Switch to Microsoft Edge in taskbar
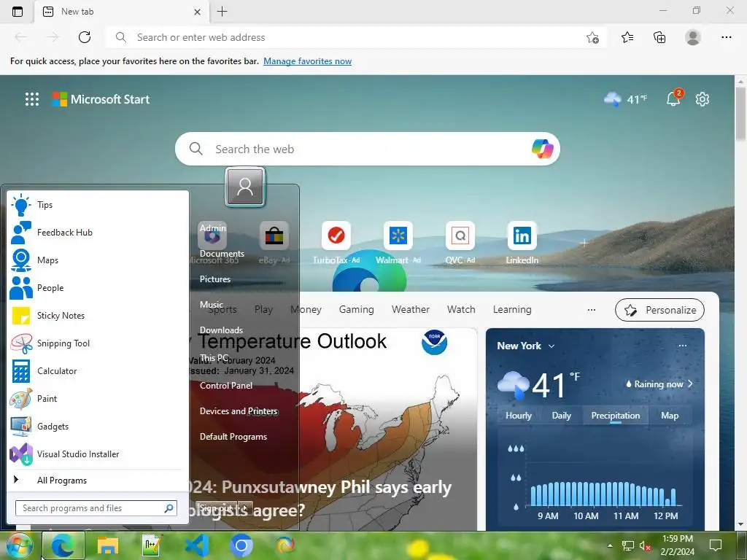The height and width of the screenshot is (560, 747). pos(63,545)
